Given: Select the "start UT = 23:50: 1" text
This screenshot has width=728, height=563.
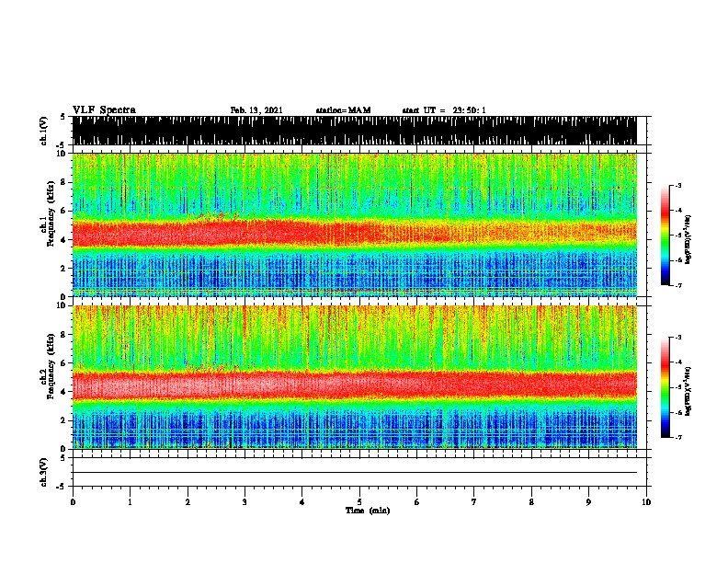Looking at the screenshot, I should (x=444, y=110).
